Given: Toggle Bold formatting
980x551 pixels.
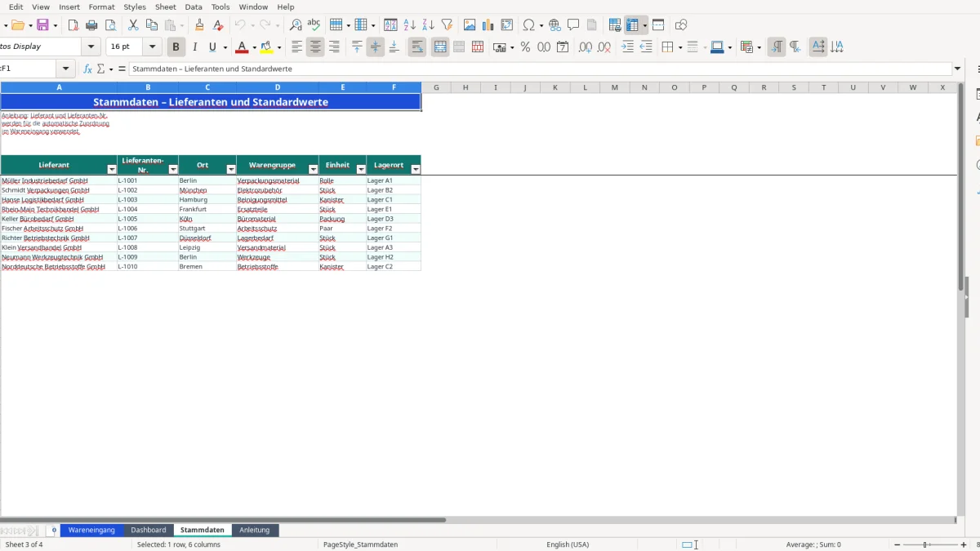Looking at the screenshot, I should [x=176, y=47].
